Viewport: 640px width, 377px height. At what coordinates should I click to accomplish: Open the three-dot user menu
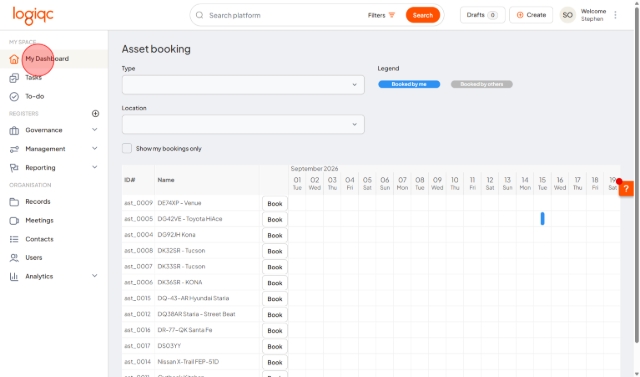pos(615,15)
